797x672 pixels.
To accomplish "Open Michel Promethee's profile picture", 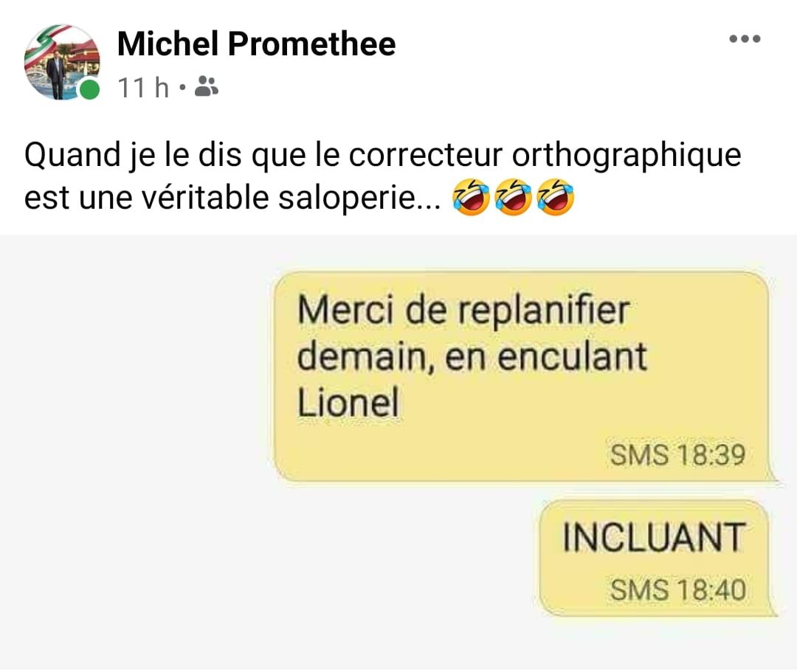I will point(61,62).
